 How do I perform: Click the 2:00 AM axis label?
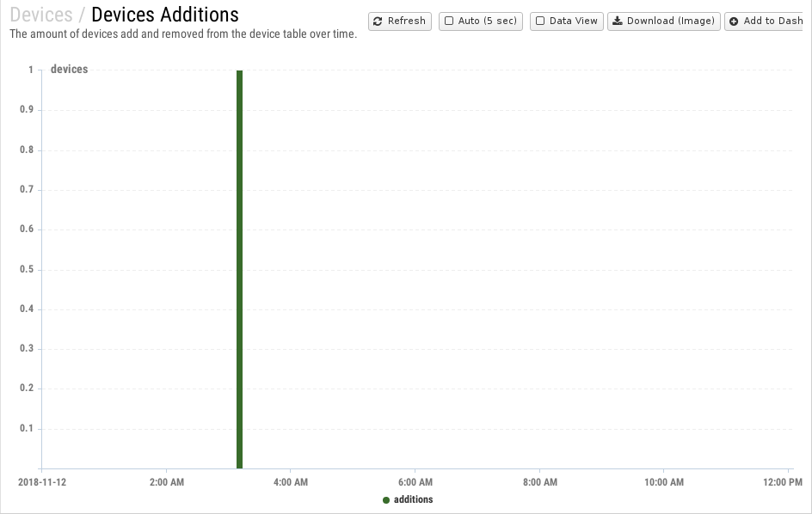pos(167,482)
